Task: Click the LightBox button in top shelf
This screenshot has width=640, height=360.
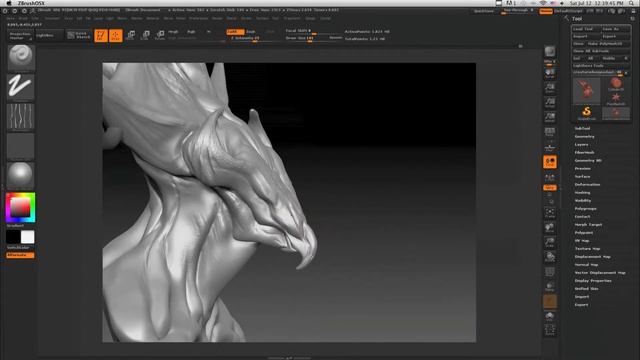Action: tap(49, 36)
